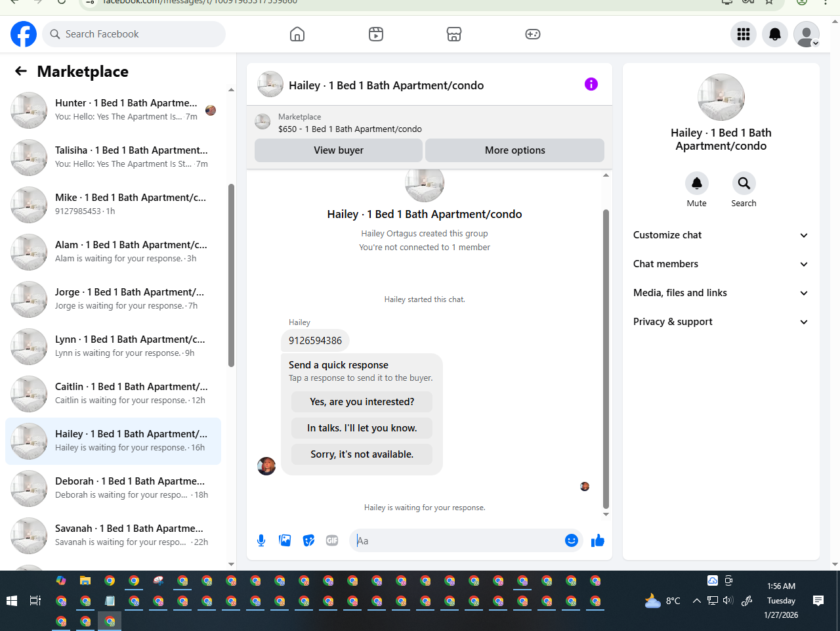Expand the Chat members section
The image size is (840, 631).
click(721, 264)
